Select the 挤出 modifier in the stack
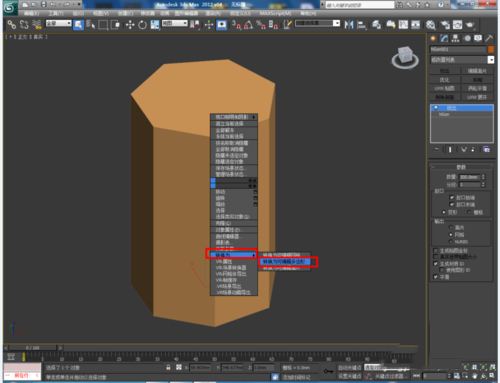Screen dimensions: 500x383 pyautogui.click(x=462, y=108)
